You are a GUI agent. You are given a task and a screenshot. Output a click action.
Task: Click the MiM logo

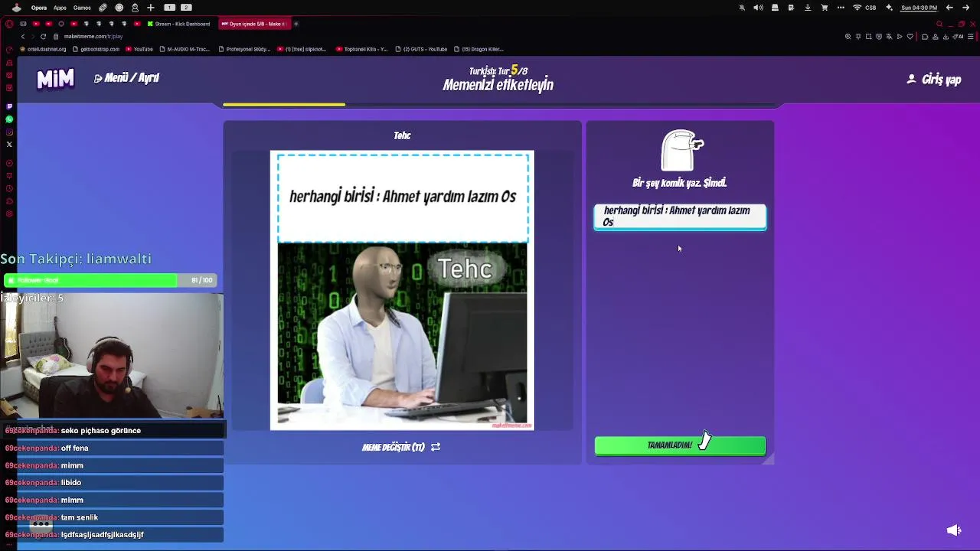[56, 78]
